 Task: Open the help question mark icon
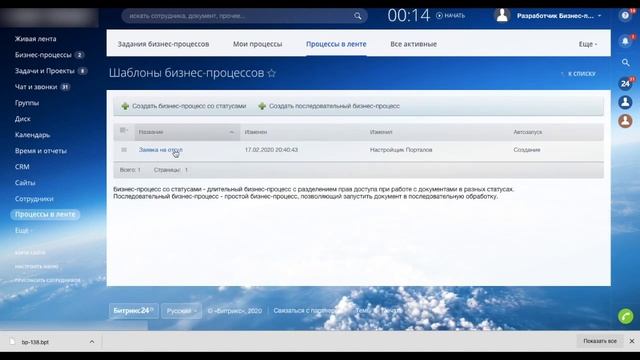point(625,16)
